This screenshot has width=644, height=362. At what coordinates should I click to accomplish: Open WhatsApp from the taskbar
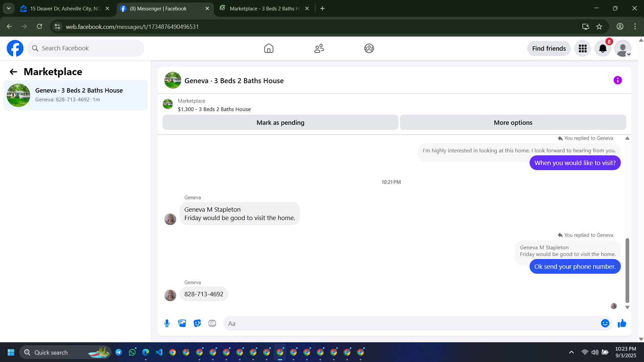132,352
